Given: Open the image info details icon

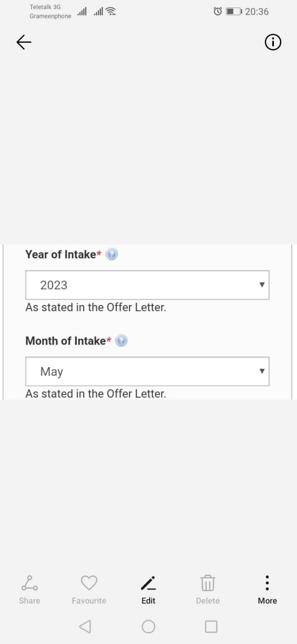Looking at the screenshot, I should point(273,42).
